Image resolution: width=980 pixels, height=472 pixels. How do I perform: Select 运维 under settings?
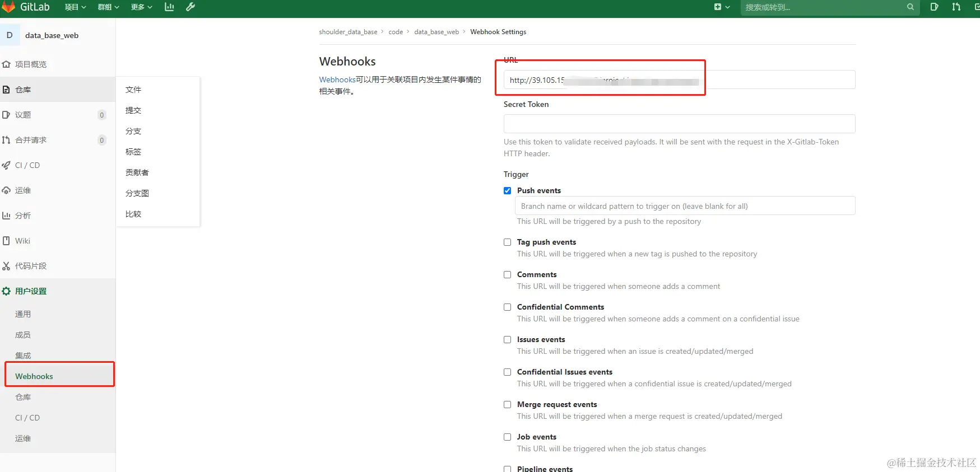[23, 438]
